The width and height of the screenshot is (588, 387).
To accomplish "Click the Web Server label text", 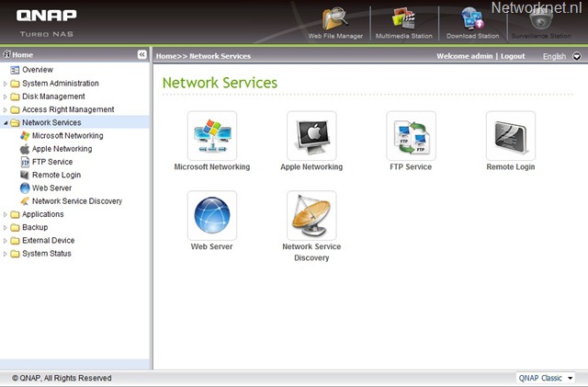I will pos(212,246).
